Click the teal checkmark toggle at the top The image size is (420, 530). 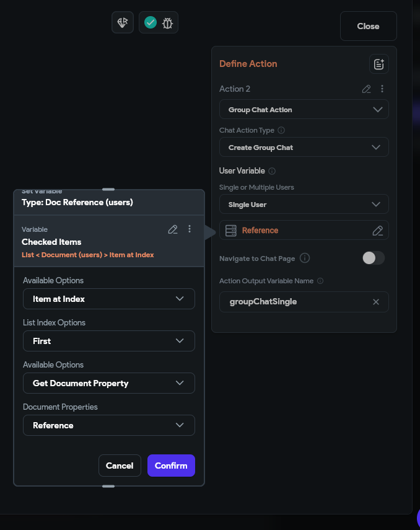[x=150, y=22]
